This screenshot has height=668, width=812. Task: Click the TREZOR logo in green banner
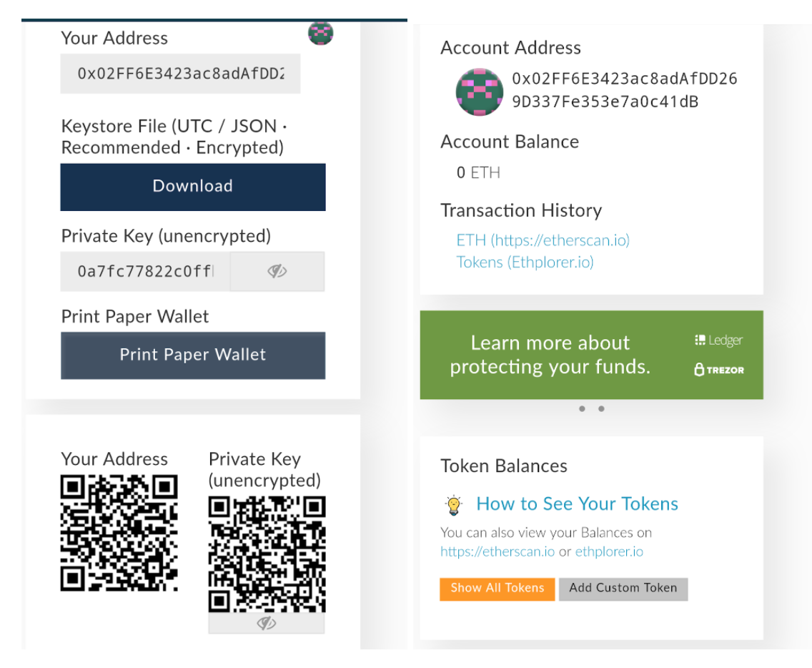pos(719,370)
